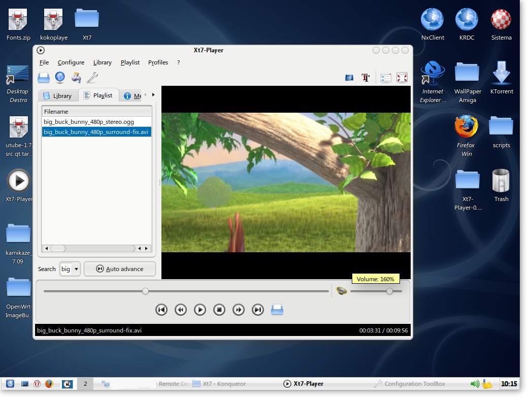Click the playlist horizontal scrollbar thumb
The image size is (532, 402).
click(x=58, y=249)
